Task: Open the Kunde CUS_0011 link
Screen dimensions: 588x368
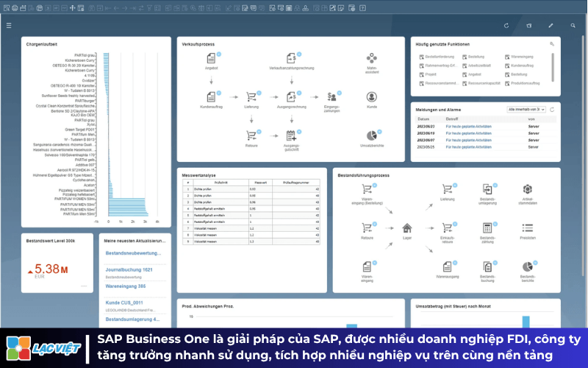Action: click(x=124, y=302)
